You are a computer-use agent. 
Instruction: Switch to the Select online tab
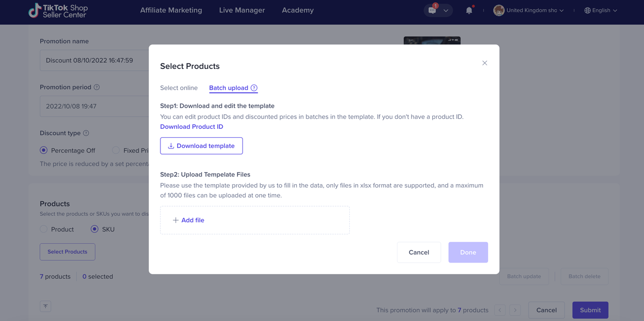pos(179,88)
